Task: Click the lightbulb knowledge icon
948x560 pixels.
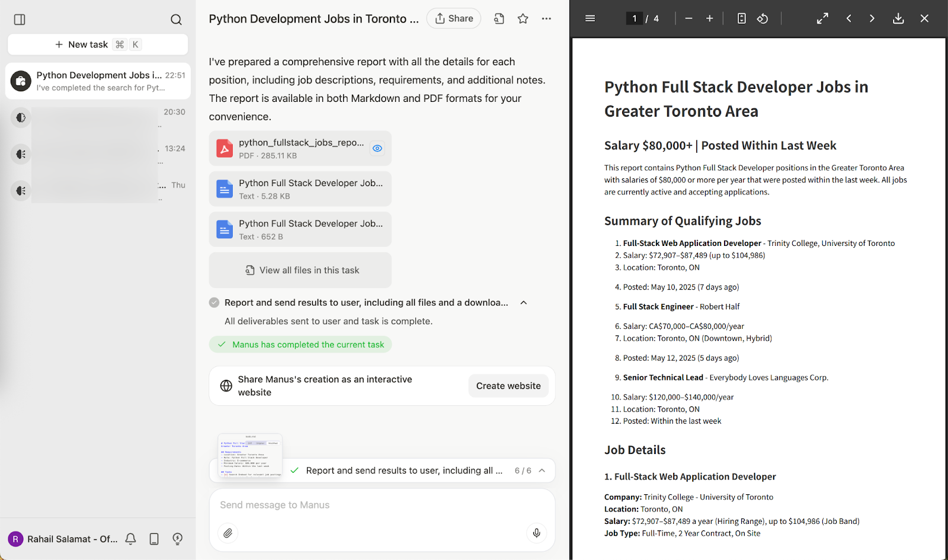Action: click(x=177, y=539)
